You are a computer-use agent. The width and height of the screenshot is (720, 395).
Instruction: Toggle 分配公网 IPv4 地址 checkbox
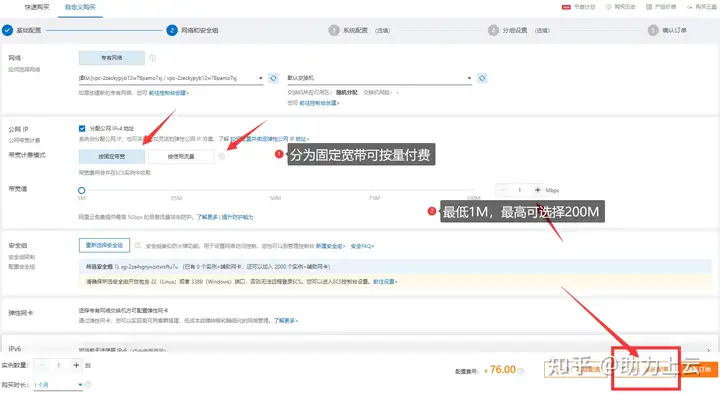click(x=82, y=129)
